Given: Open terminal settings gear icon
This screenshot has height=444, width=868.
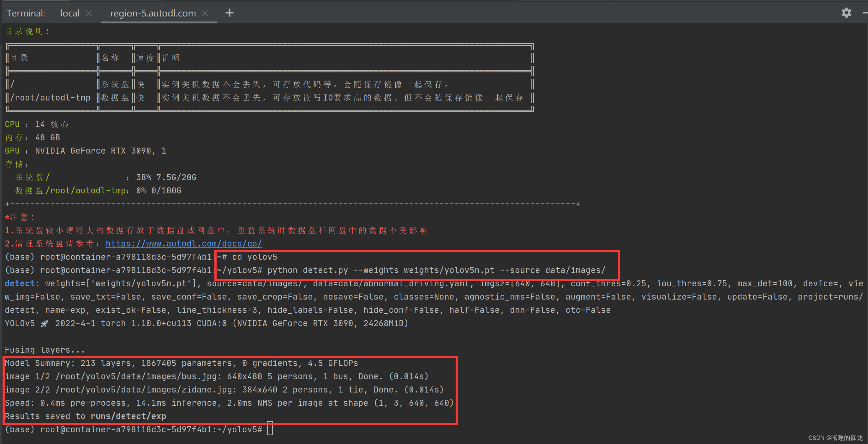Looking at the screenshot, I should click(x=846, y=13).
